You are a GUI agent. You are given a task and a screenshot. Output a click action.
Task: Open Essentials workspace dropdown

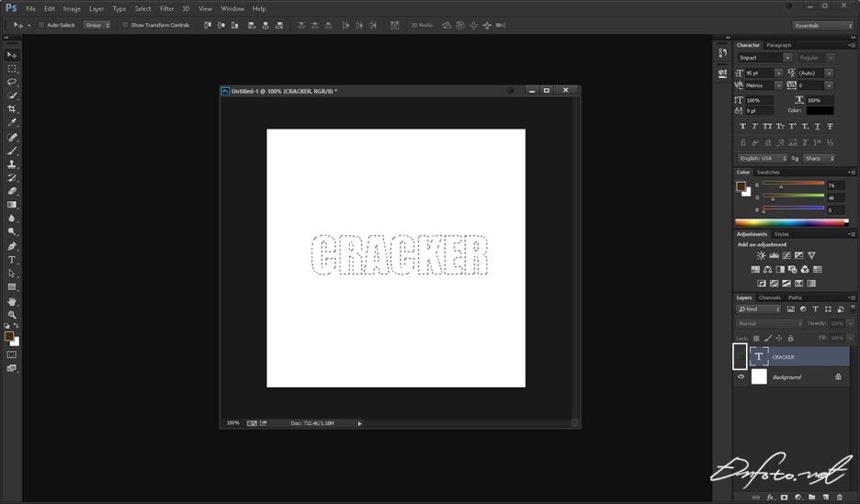click(x=822, y=26)
